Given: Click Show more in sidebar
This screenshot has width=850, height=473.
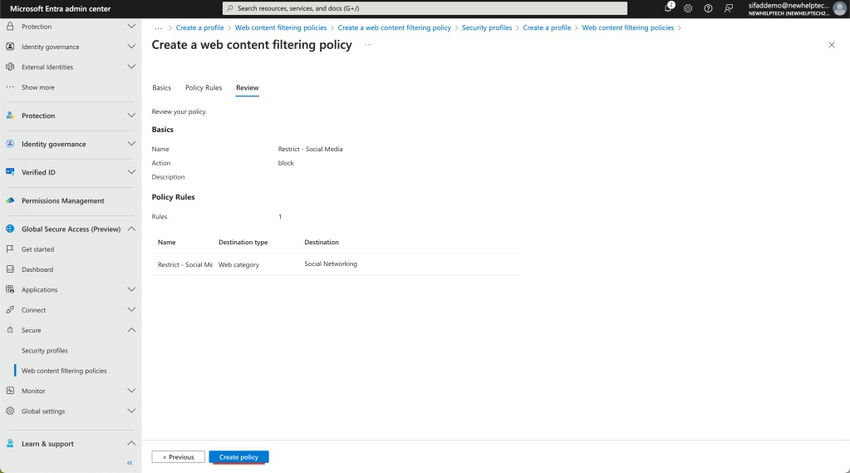Looking at the screenshot, I should click(37, 87).
